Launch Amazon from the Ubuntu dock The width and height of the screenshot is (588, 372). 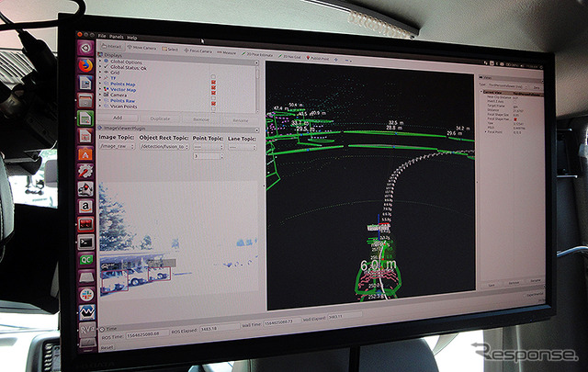point(85,206)
